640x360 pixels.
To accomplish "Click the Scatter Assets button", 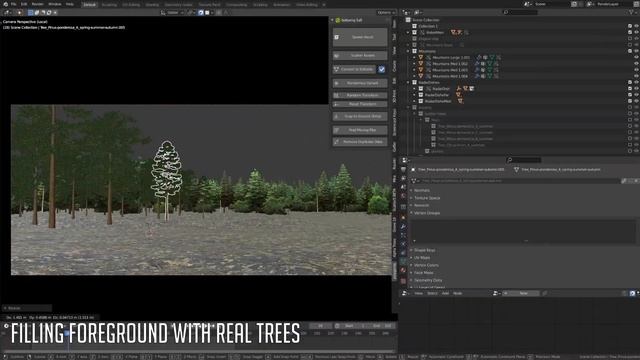I will 360,55.
